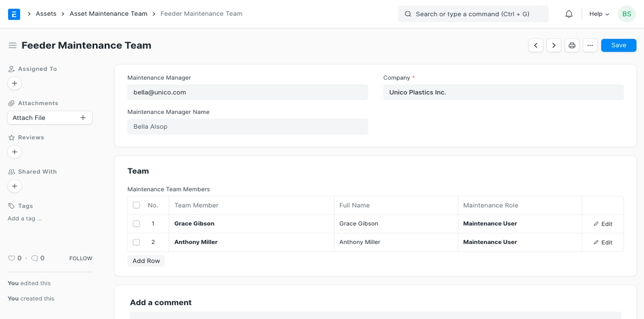Go to next document arrow

point(554,45)
